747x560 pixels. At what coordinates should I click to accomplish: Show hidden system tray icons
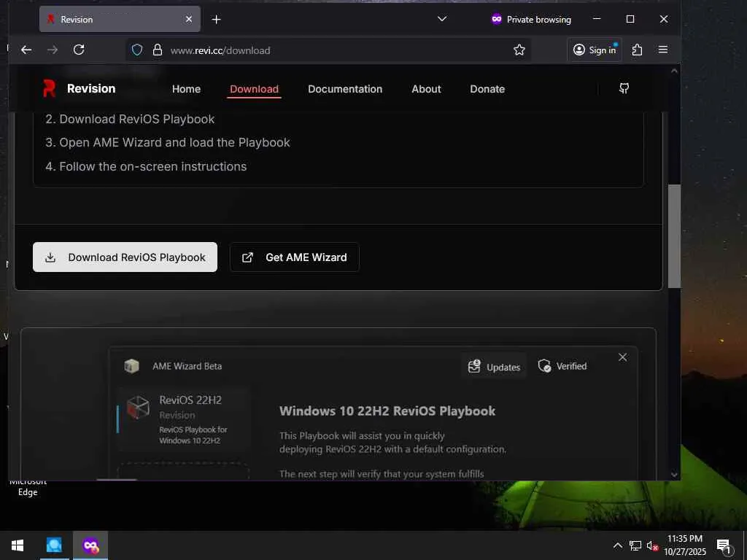point(617,545)
